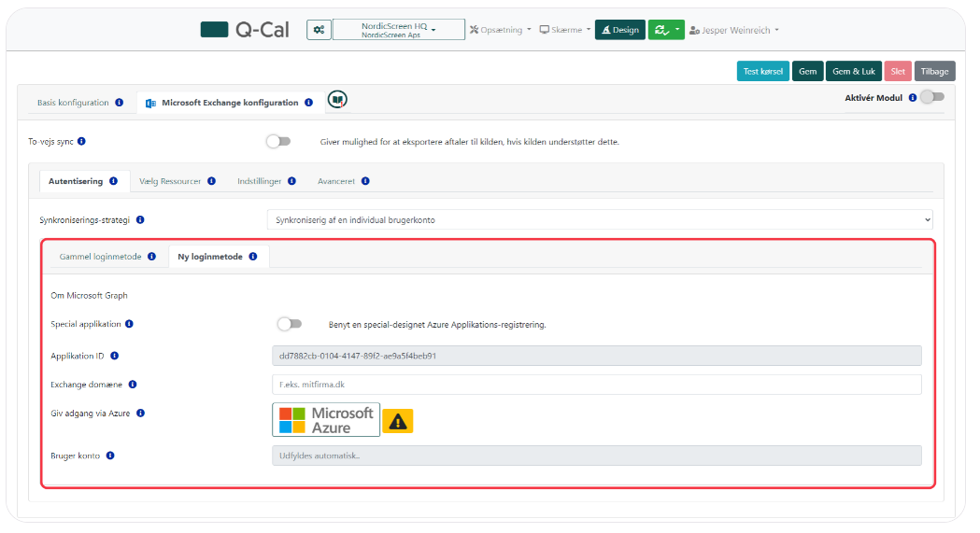Expand the green sync button dropdown arrow
980x533 pixels.
pos(677,29)
